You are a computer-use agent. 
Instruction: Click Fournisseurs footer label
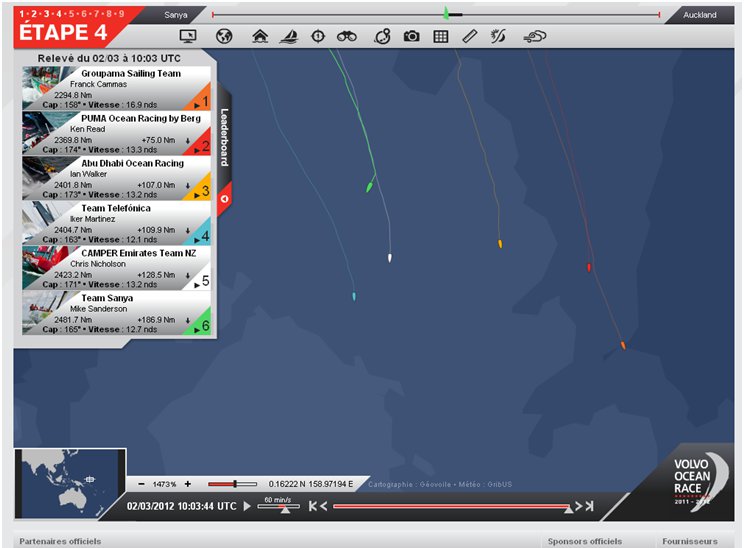(x=690, y=541)
